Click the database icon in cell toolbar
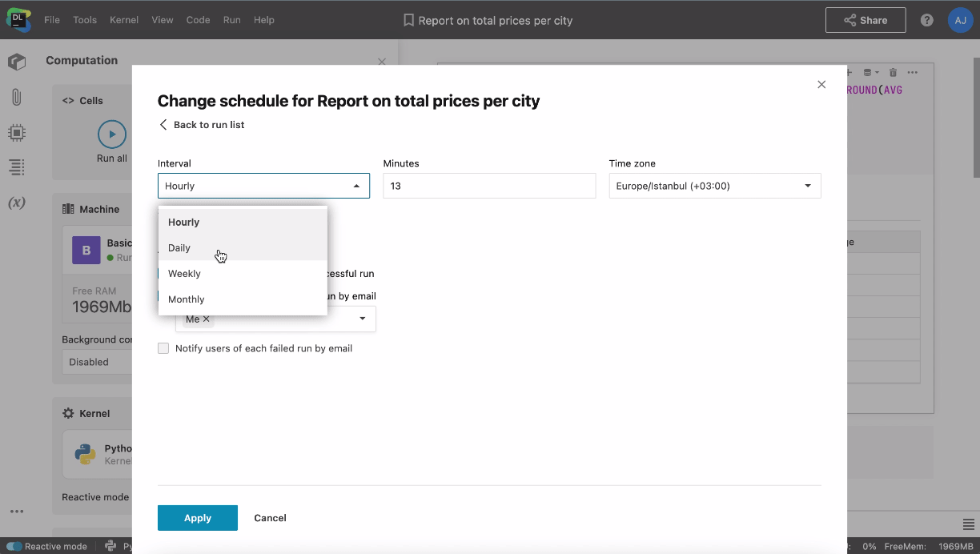Screen dimensions: 980x554 point(872,72)
